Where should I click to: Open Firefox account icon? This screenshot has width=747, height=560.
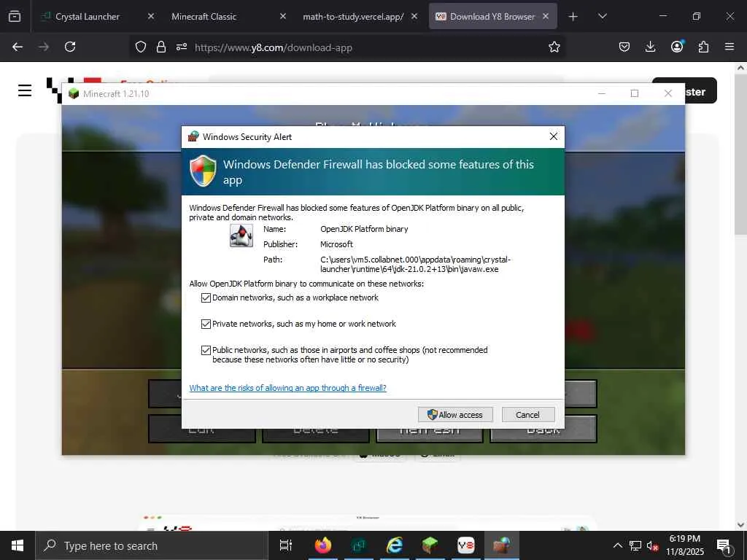677,47
